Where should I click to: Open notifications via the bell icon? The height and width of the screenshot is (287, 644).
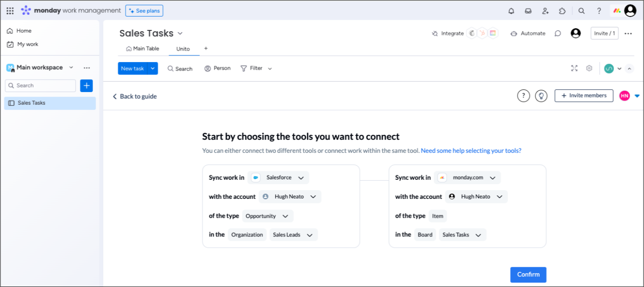(x=511, y=11)
